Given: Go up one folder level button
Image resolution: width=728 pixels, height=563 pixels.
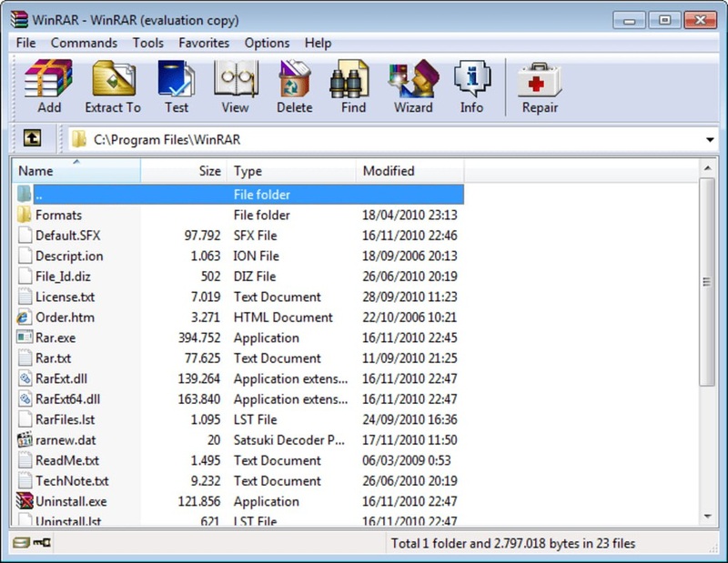Looking at the screenshot, I should coord(32,138).
